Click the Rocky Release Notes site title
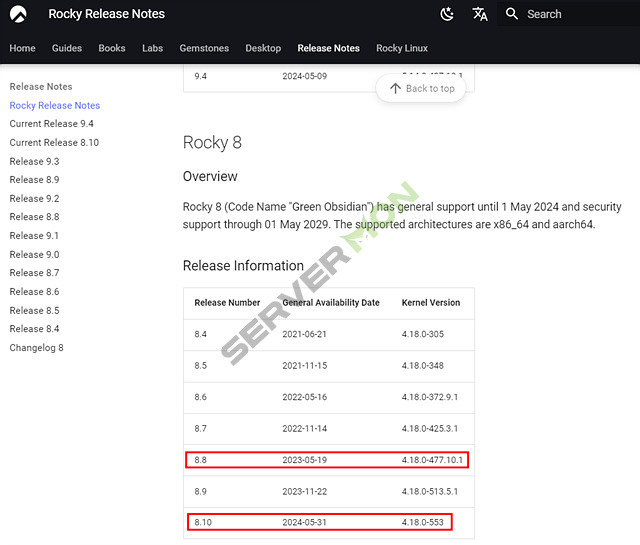The width and height of the screenshot is (640, 545). tap(107, 14)
